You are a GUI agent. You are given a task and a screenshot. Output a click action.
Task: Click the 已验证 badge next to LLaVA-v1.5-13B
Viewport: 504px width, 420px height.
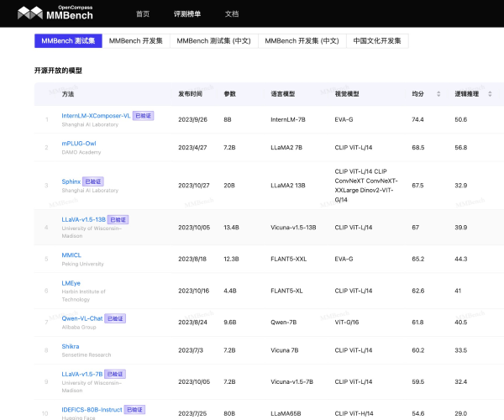pos(118,219)
